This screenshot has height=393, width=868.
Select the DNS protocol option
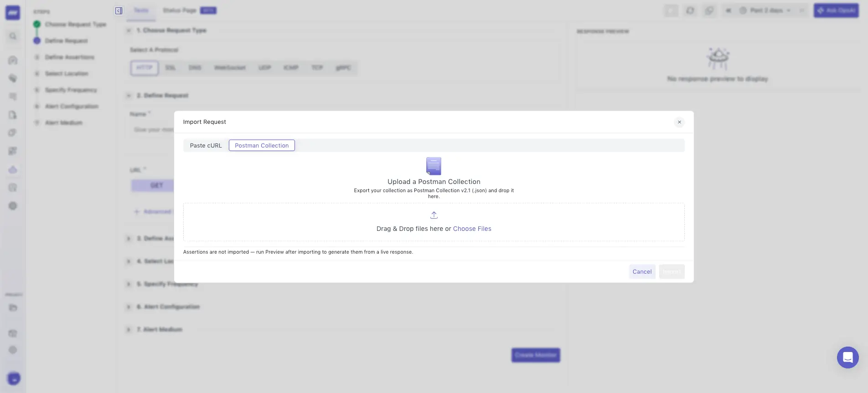[195, 68]
